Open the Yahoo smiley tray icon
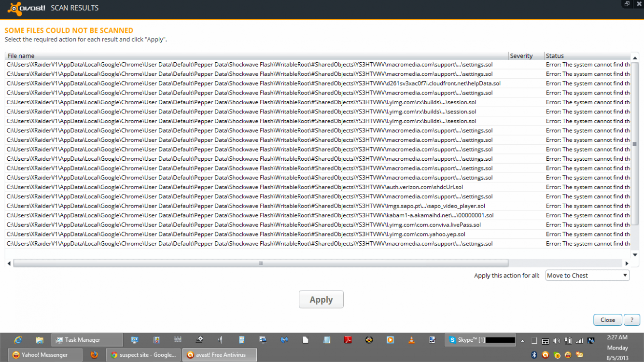The height and width of the screenshot is (362, 644). [x=568, y=355]
